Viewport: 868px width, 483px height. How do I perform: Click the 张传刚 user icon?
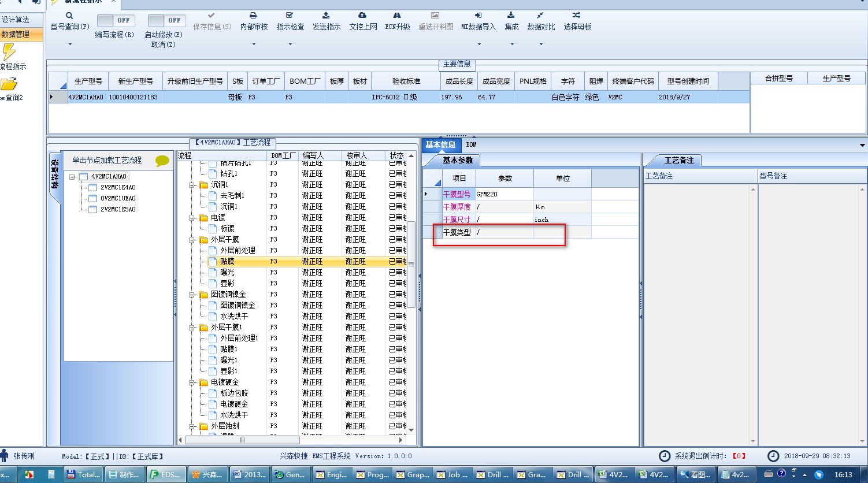(5, 456)
